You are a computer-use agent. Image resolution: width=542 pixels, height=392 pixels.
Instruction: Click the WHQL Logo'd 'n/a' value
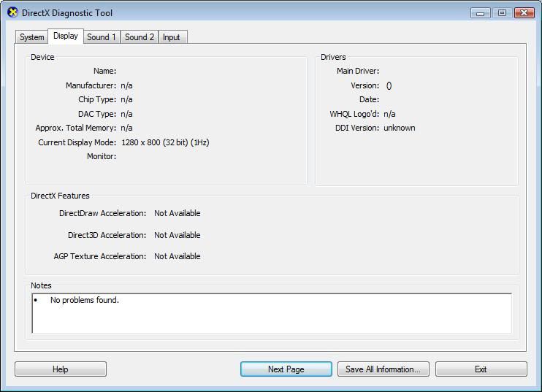[x=389, y=114]
